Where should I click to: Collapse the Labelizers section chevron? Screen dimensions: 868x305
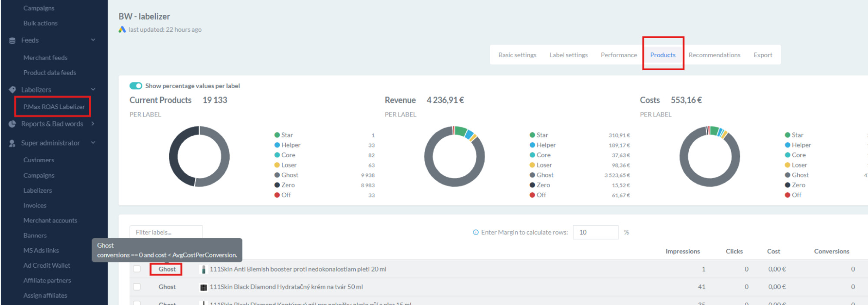tap(93, 89)
